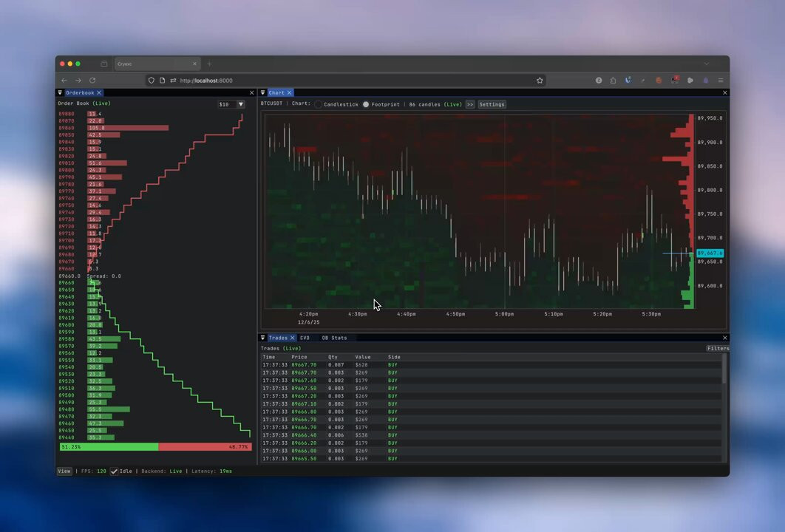Click the $628 value cell in trades
785x532 pixels.
(x=362, y=365)
